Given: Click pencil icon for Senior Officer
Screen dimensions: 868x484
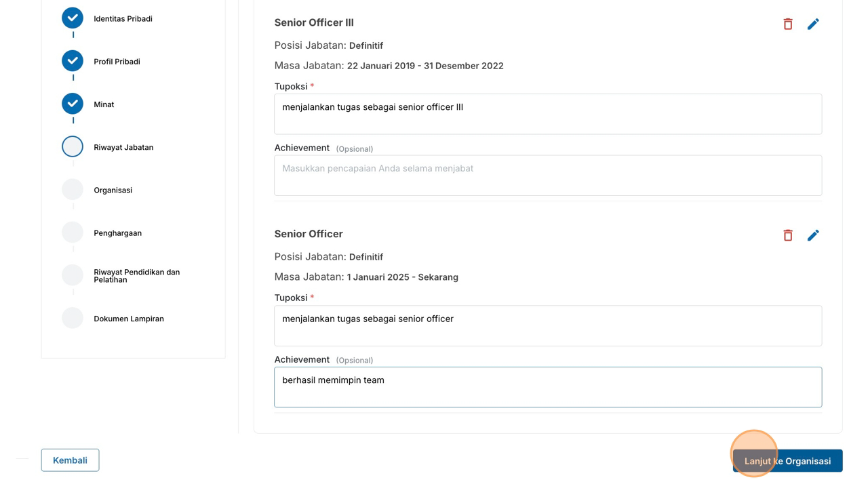Looking at the screenshot, I should pos(813,235).
